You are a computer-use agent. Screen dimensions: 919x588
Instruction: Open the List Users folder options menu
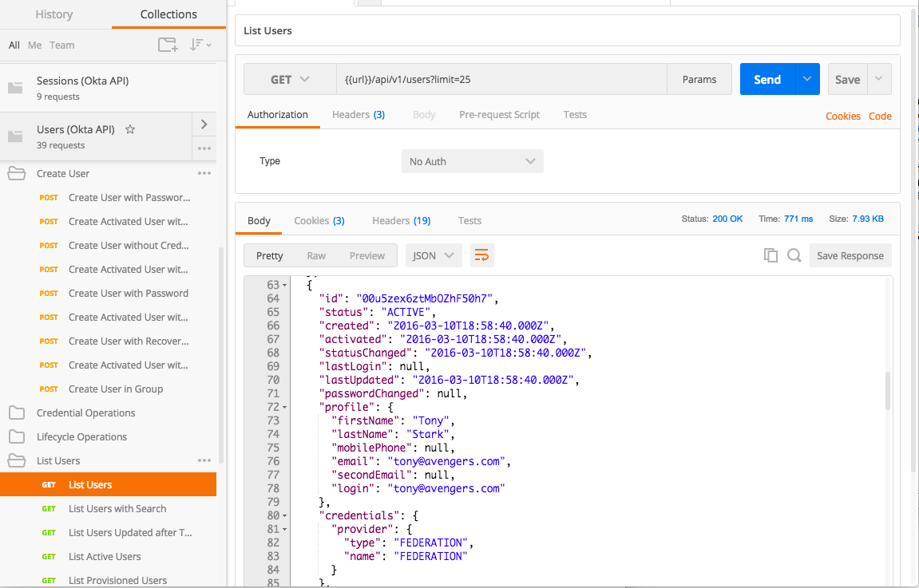[x=204, y=460]
